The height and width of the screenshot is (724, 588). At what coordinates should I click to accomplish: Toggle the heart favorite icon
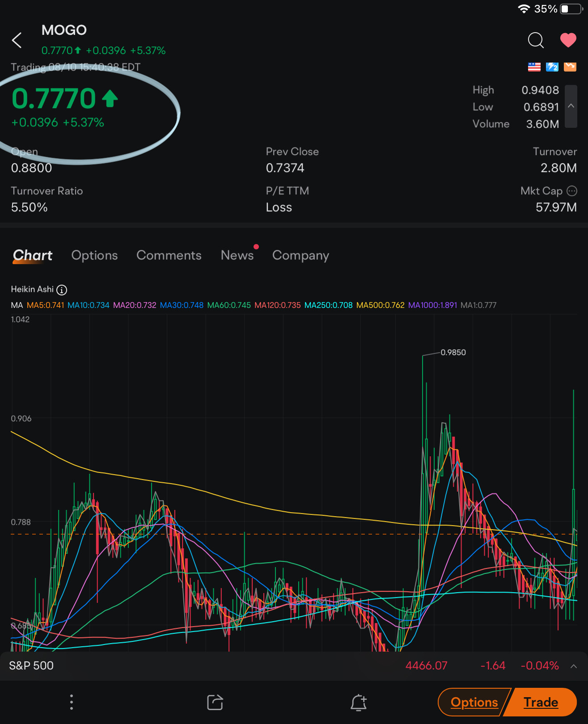click(x=568, y=40)
